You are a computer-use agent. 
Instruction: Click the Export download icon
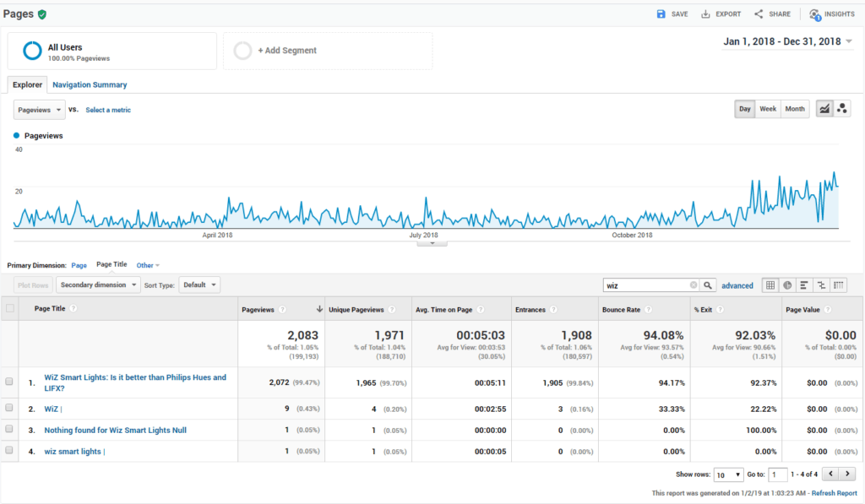pyautogui.click(x=705, y=14)
